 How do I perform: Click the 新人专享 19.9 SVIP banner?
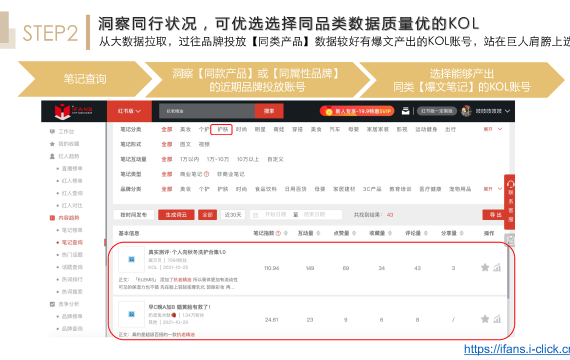point(357,111)
